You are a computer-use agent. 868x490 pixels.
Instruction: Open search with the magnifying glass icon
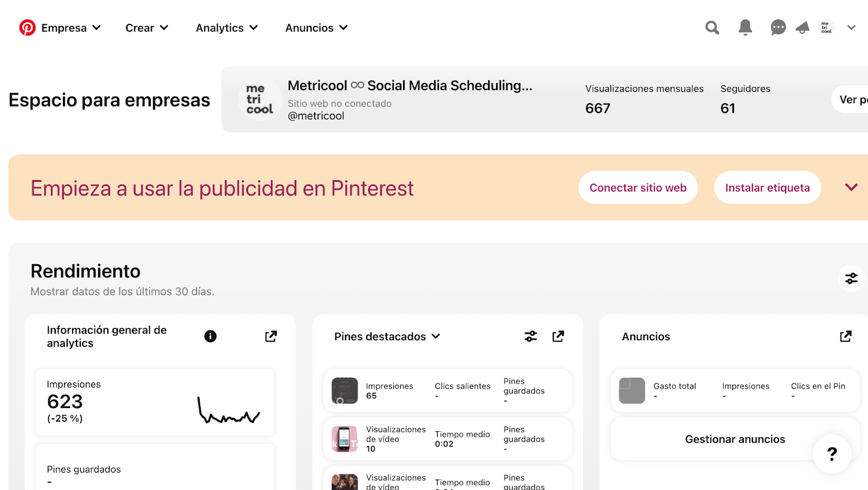(712, 28)
